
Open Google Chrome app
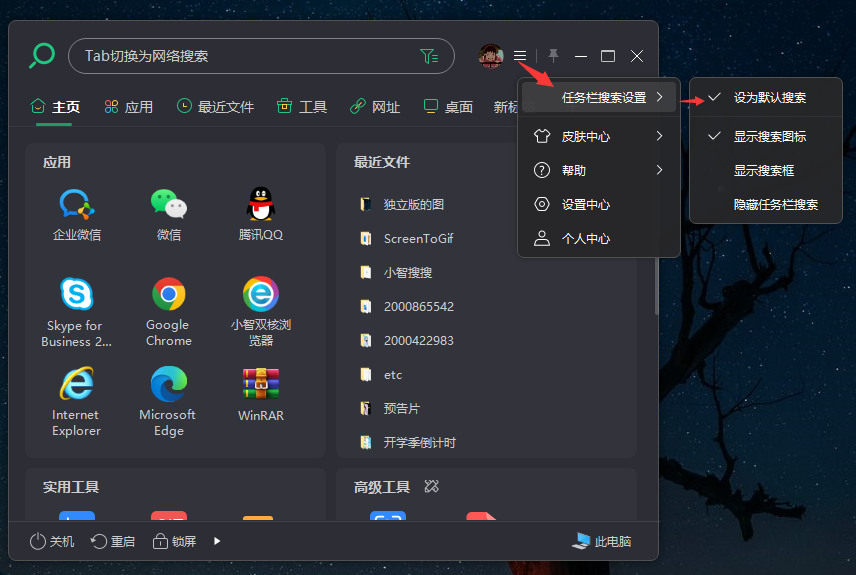click(169, 312)
